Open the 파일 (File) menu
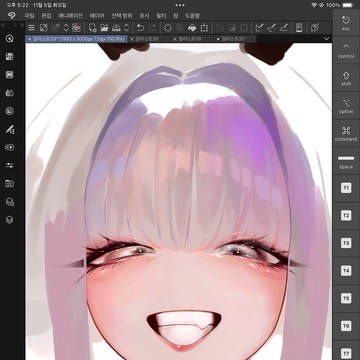Image resolution: width=360 pixels, height=360 pixels. pos(30,16)
